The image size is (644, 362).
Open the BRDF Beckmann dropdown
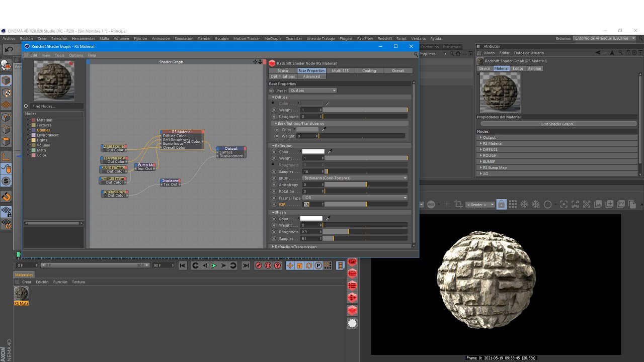point(355,178)
